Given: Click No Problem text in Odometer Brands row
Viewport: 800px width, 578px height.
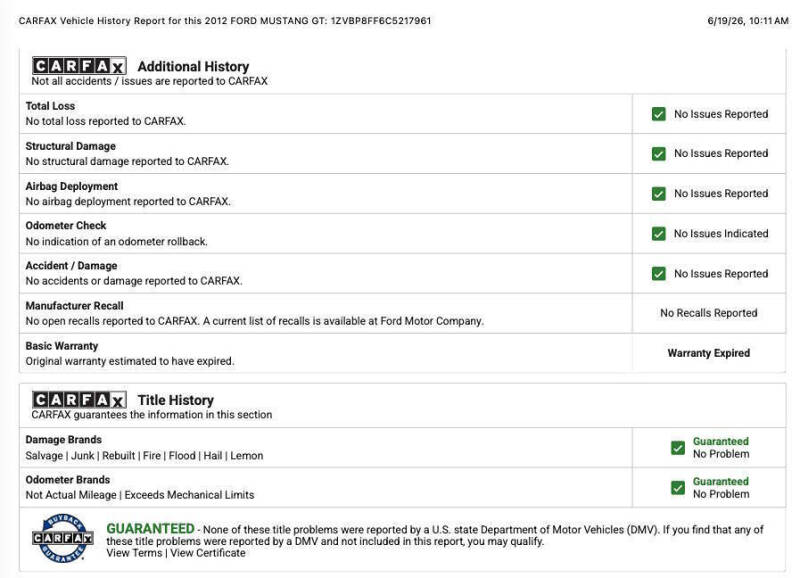Looking at the screenshot, I should pos(721,494).
